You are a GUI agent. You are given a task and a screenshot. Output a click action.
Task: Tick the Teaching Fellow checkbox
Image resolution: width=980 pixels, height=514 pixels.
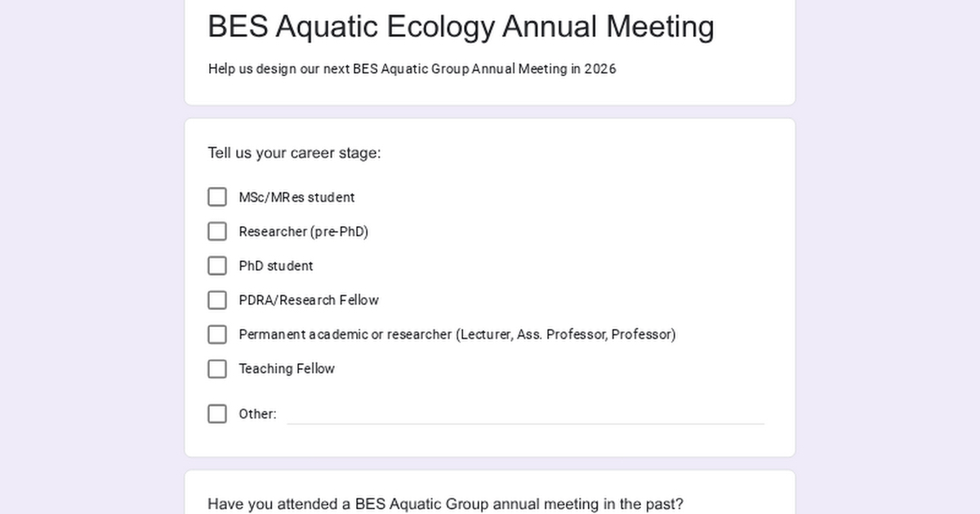click(x=217, y=369)
